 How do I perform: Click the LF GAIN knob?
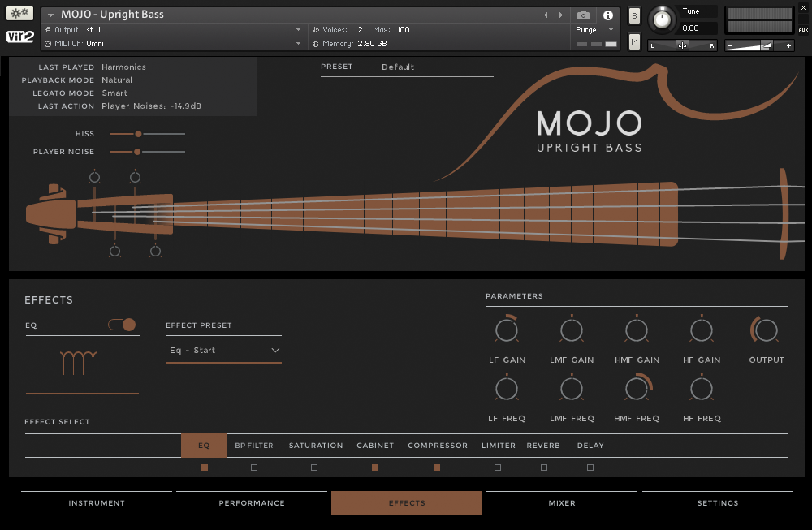507,330
